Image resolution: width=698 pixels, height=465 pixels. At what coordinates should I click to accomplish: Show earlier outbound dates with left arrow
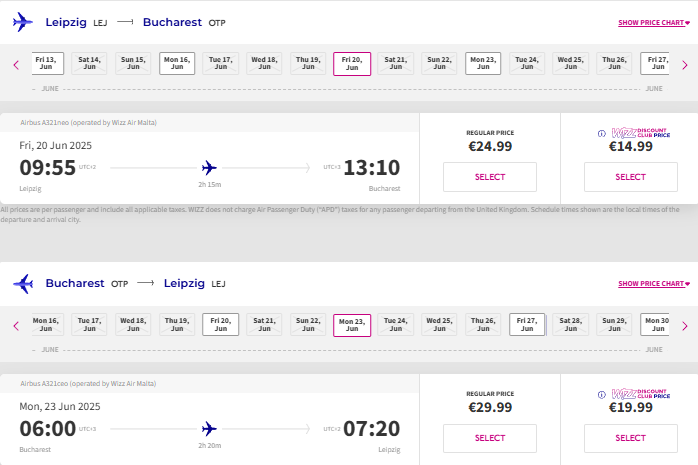[16, 65]
